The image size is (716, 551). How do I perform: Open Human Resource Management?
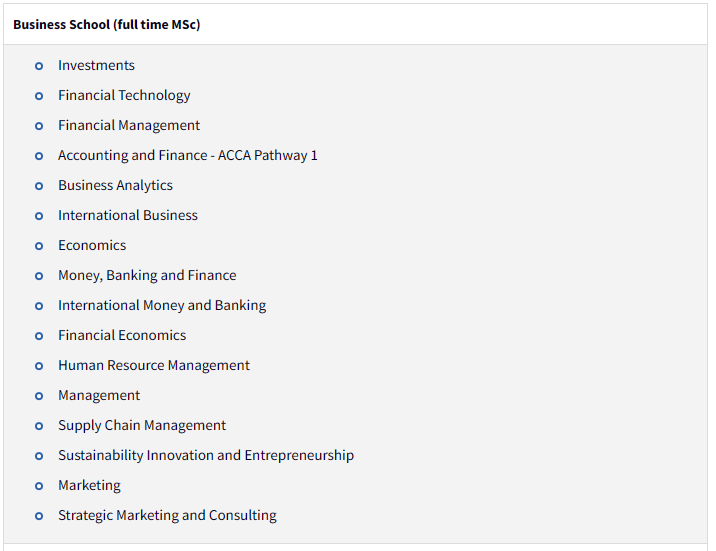[154, 365]
